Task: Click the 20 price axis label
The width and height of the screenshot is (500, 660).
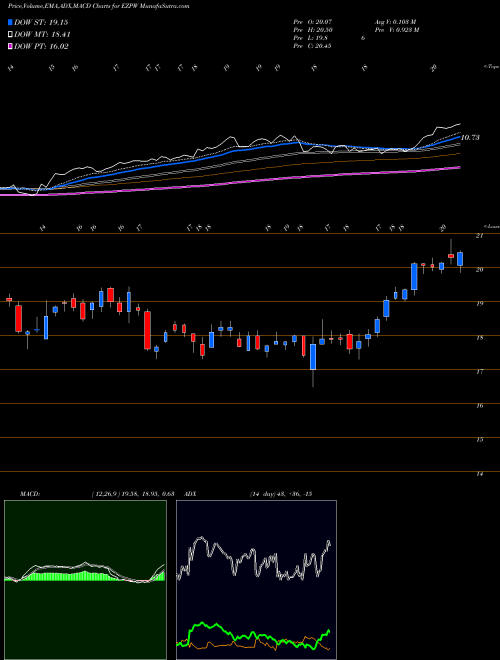Action: coord(479,269)
